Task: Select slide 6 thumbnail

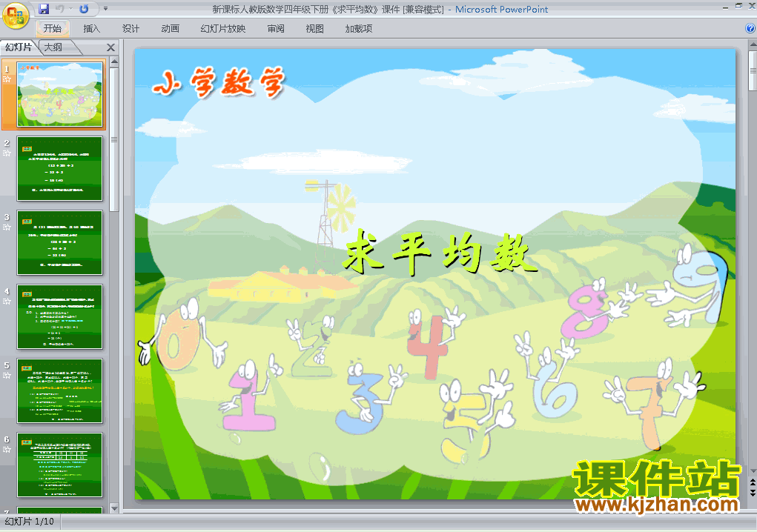Action: point(60,465)
